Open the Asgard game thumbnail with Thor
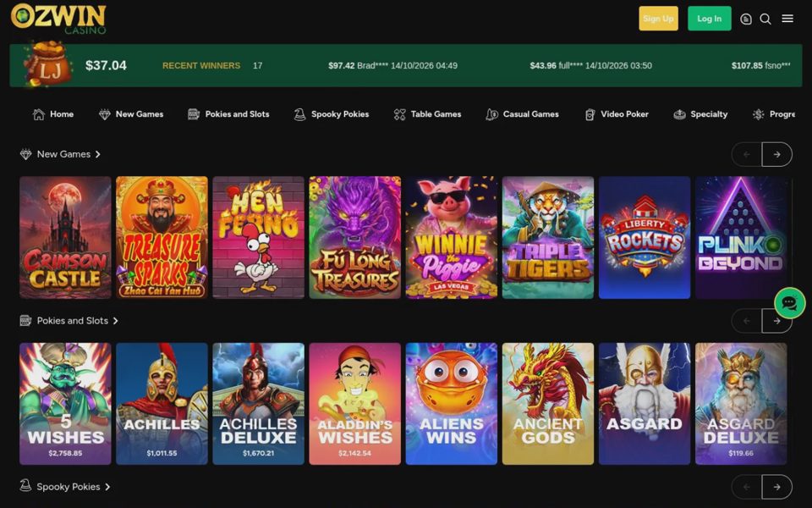The width and height of the screenshot is (812, 508). point(645,404)
